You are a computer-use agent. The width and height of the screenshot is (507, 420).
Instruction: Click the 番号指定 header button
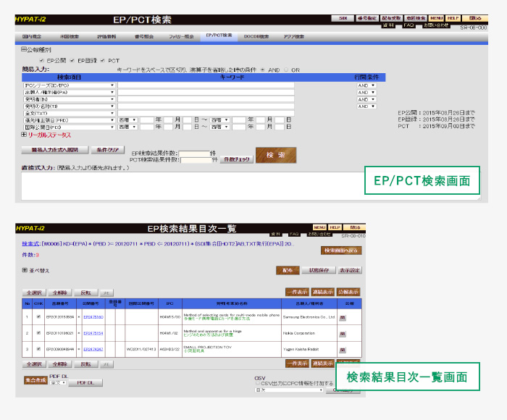[367, 18]
